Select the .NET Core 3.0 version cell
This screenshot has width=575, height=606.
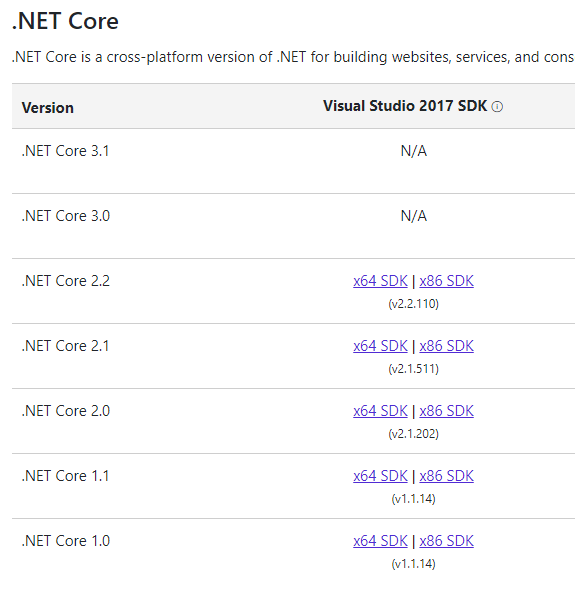[x=66, y=216]
